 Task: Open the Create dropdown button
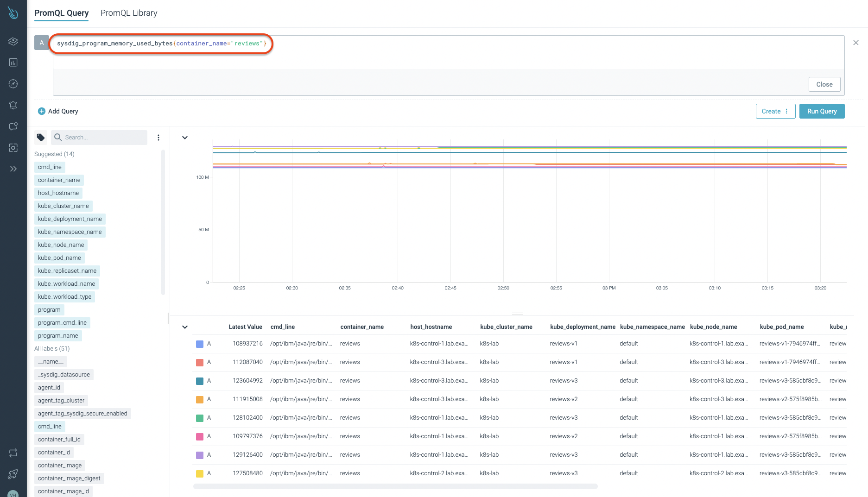point(775,111)
